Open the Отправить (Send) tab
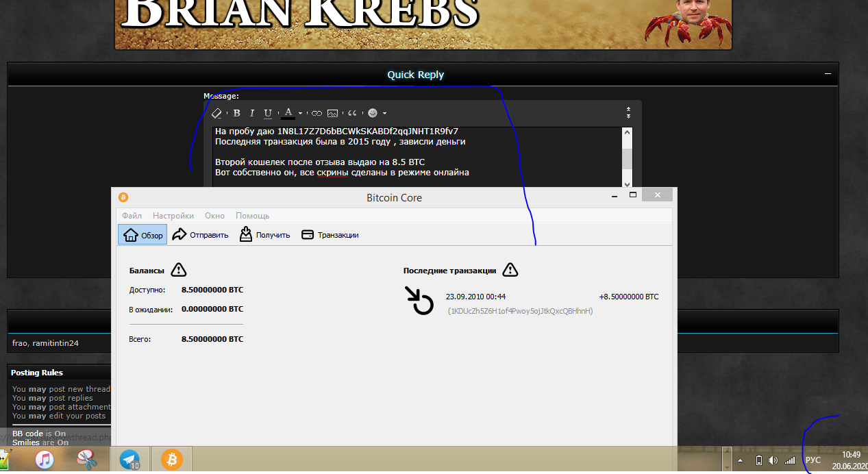The width and height of the screenshot is (868, 474). click(x=200, y=235)
